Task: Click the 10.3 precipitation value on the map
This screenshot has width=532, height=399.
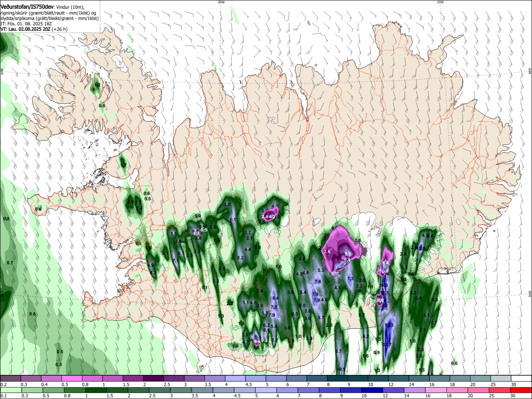Action: click(389, 325)
